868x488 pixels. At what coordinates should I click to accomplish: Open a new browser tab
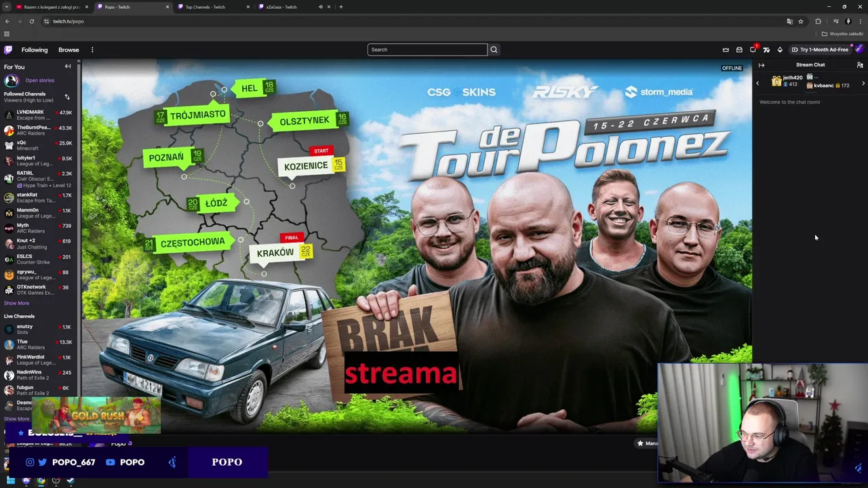[x=340, y=7]
